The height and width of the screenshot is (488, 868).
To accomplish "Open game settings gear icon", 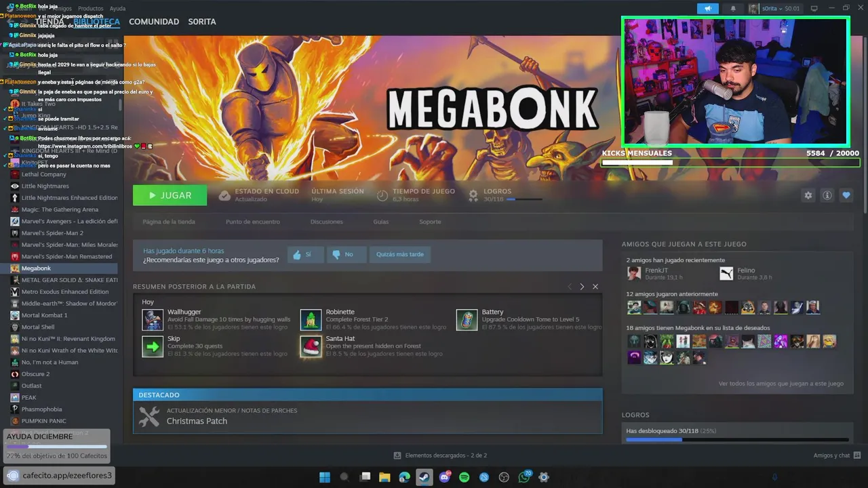I will pyautogui.click(x=808, y=195).
